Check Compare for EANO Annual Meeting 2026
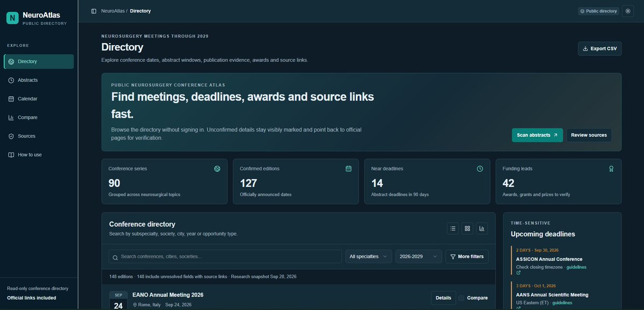This screenshot has height=310, width=644. (461, 298)
